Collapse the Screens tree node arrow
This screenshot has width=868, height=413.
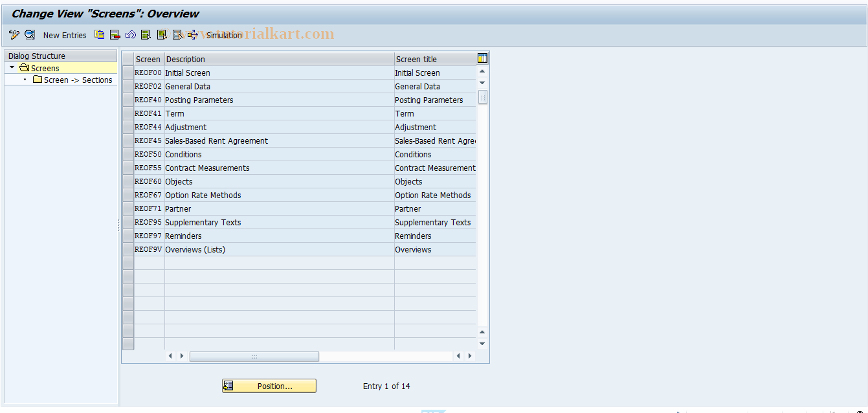tap(12, 67)
